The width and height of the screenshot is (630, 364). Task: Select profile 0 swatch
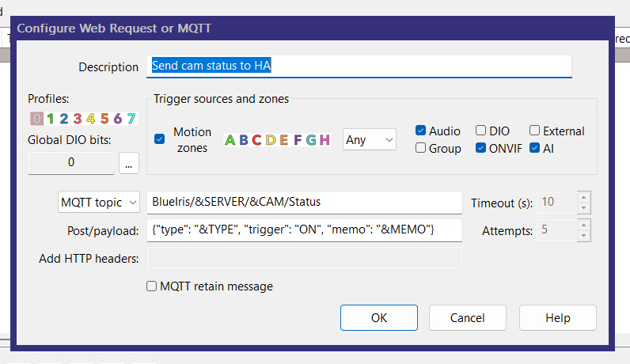click(36, 119)
